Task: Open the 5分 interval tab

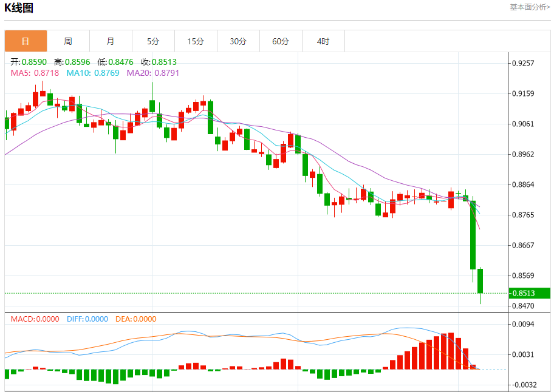Action: coord(153,41)
